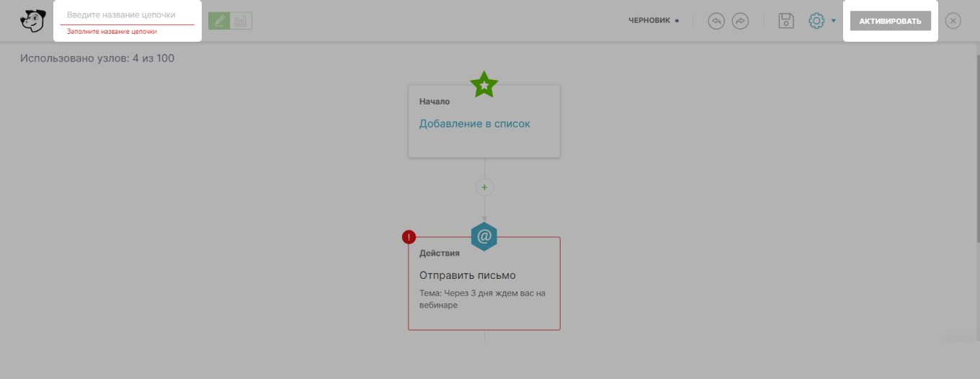Viewport: 980px width, 379px height.
Task: Switch to pencil edit mode
Action: point(219,21)
